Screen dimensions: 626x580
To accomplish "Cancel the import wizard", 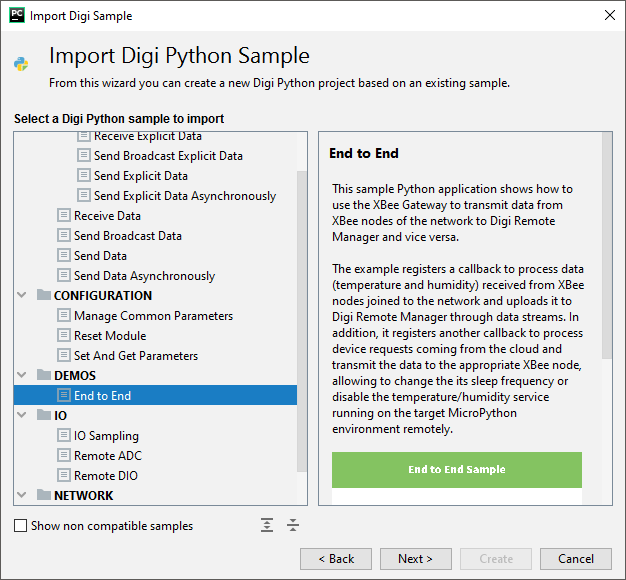I will (576, 559).
